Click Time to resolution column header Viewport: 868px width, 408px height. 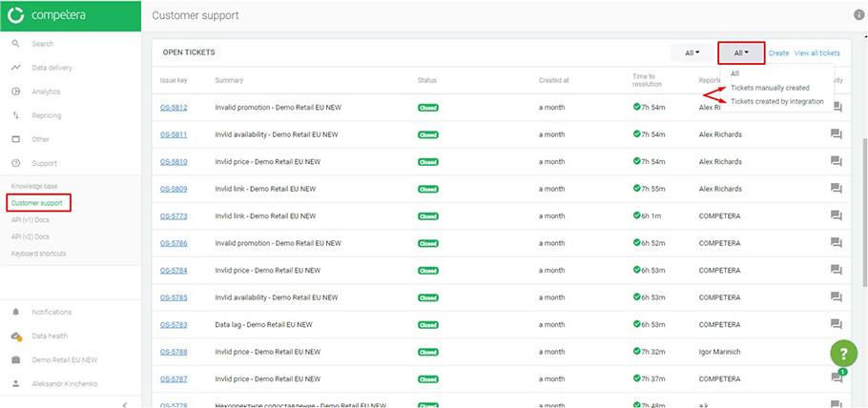coord(647,80)
